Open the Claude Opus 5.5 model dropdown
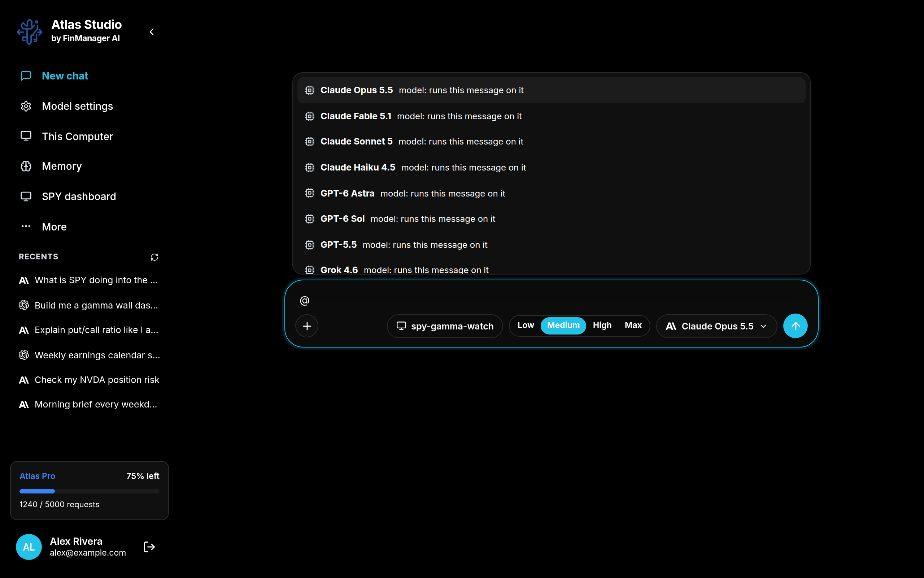 [x=716, y=326]
